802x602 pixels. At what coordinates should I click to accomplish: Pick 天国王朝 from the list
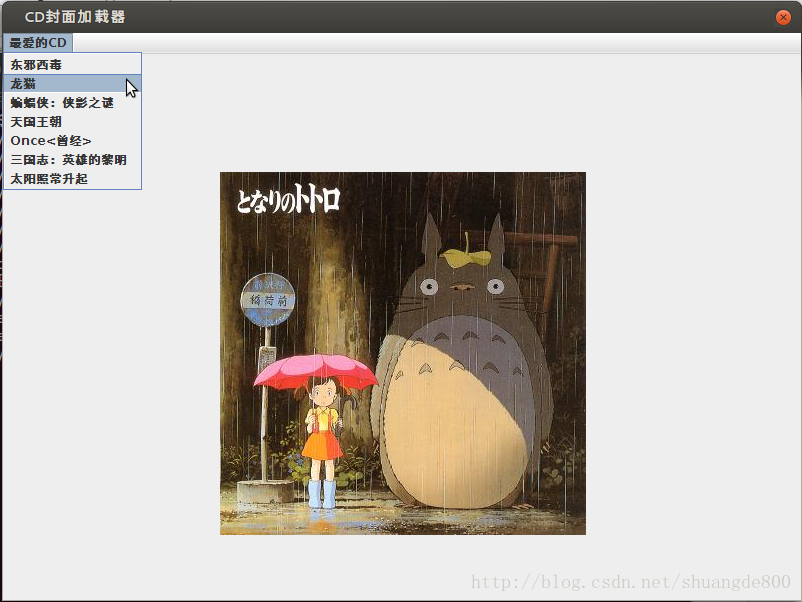pos(73,122)
